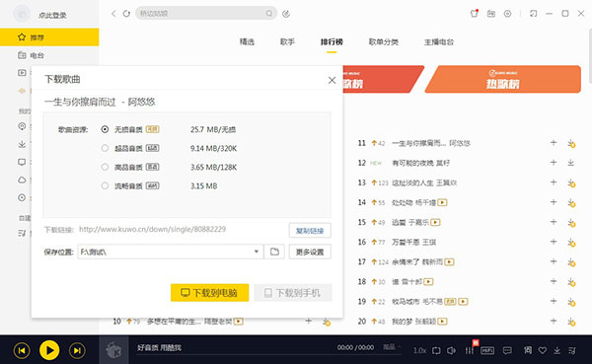Screen dimensions: 592x364
Task: Open the 热歌榜 banner
Action: 502,79
